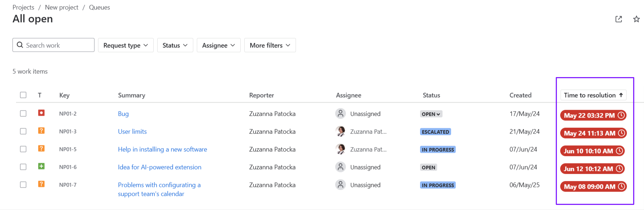Click the question type icon for NP01-3
644x210 pixels.
(x=41, y=131)
